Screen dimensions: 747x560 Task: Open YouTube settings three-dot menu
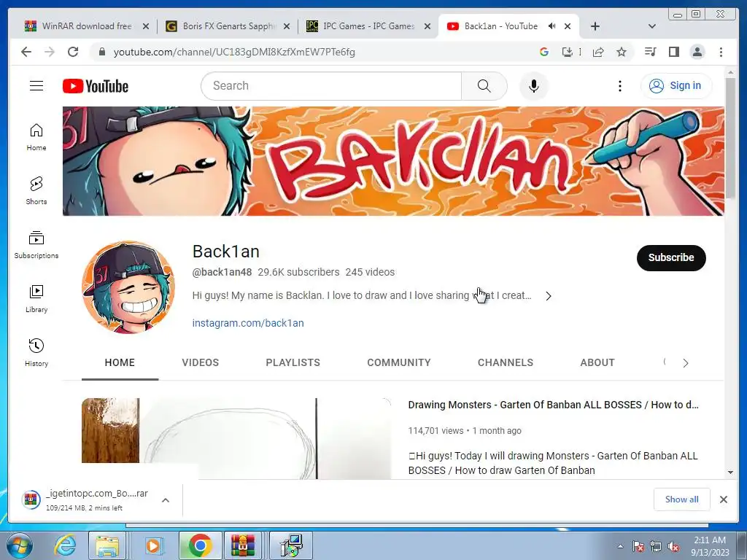coord(620,86)
